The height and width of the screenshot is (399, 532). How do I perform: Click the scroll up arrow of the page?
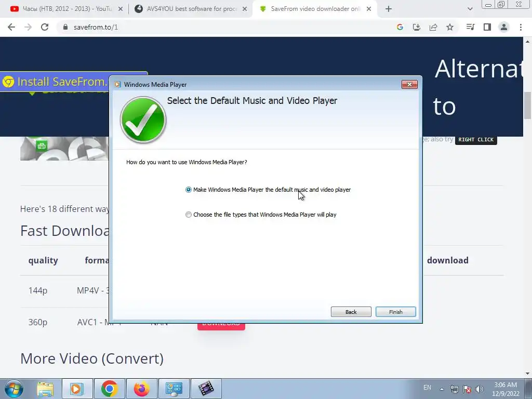tap(528, 42)
